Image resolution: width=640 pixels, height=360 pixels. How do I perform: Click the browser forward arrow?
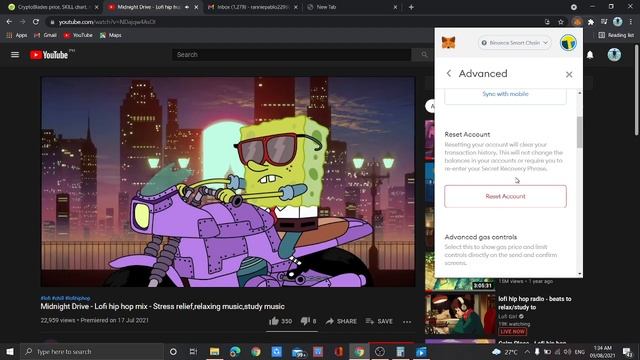point(22,22)
